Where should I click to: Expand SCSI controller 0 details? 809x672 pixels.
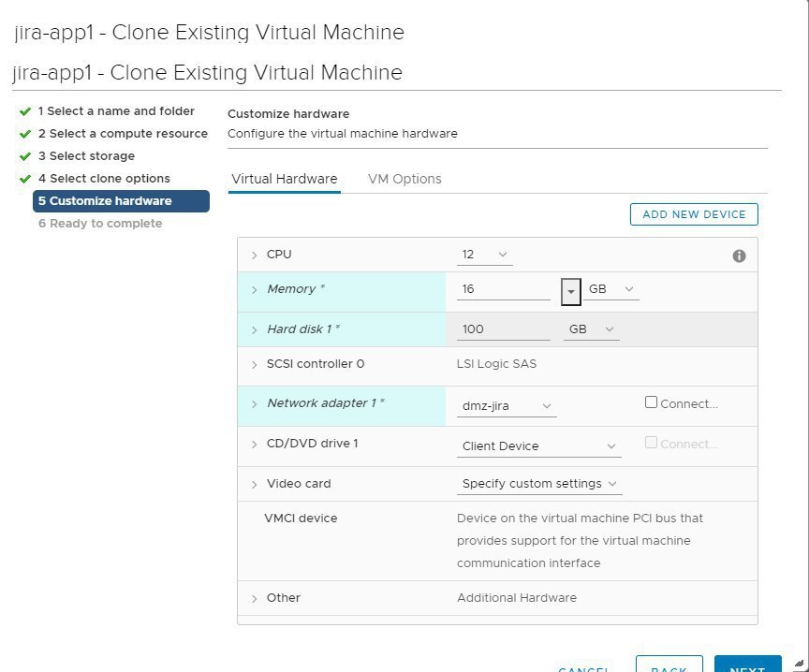pyautogui.click(x=254, y=365)
